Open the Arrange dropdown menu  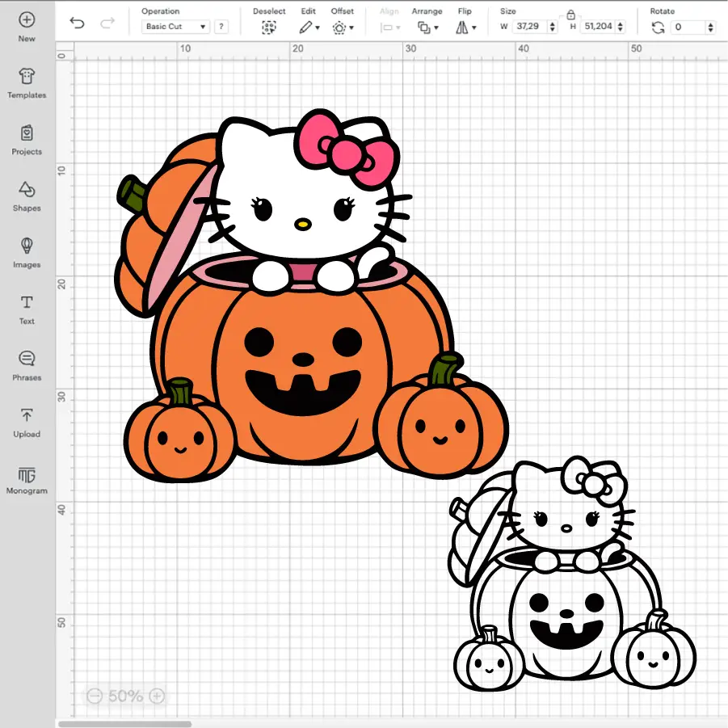(427, 27)
